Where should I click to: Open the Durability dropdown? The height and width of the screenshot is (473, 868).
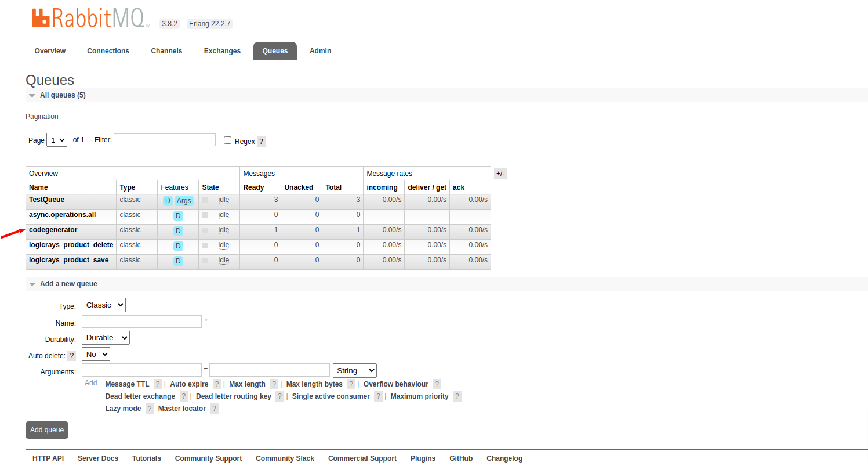(x=106, y=338)
